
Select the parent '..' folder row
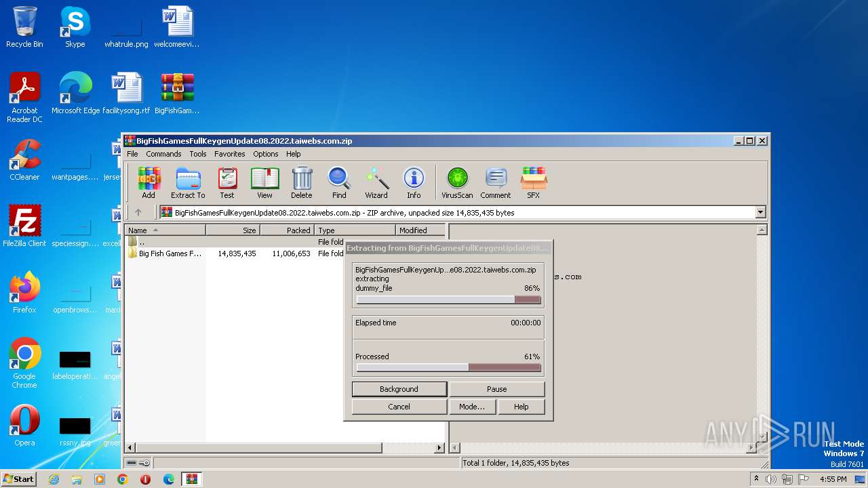coord(235,242)
